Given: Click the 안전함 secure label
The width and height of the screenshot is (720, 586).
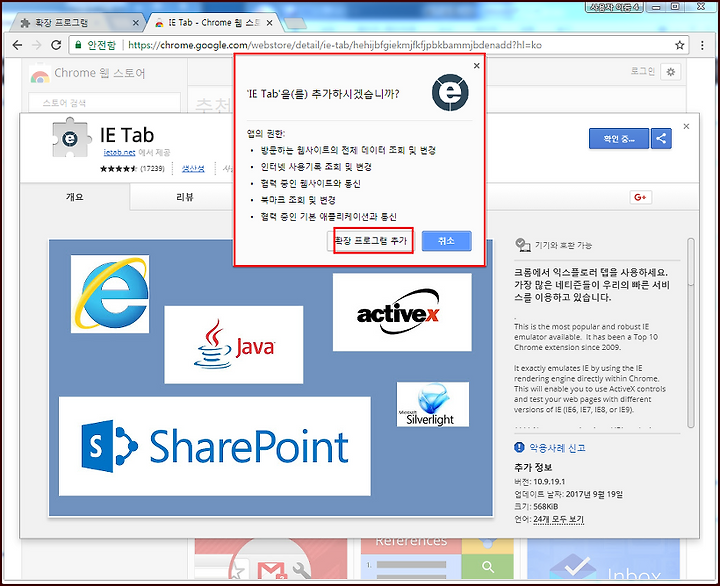Looking at the screenshot, I should pyautogui.click(x=101, y=45).
